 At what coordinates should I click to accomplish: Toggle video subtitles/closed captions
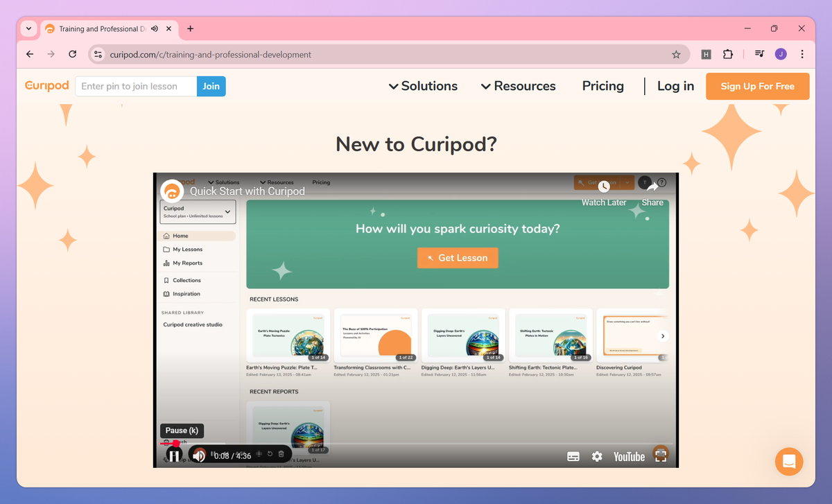tap(573, 456)
